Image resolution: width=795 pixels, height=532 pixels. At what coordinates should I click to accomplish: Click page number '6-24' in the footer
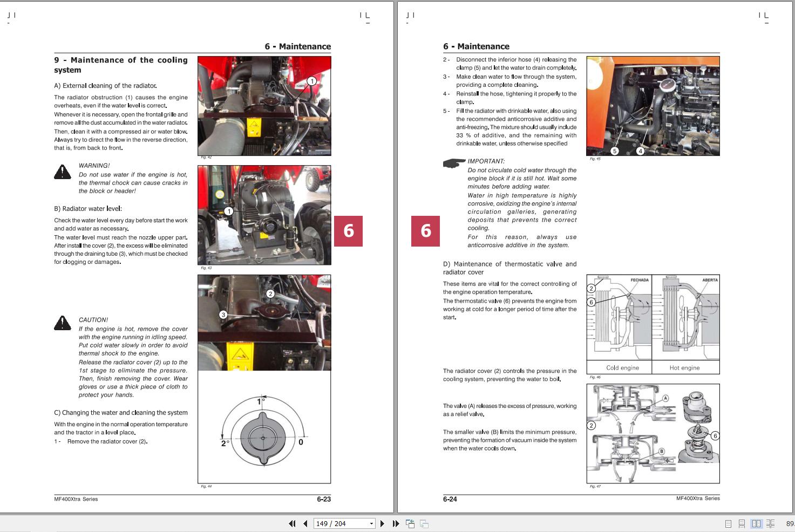450,499
